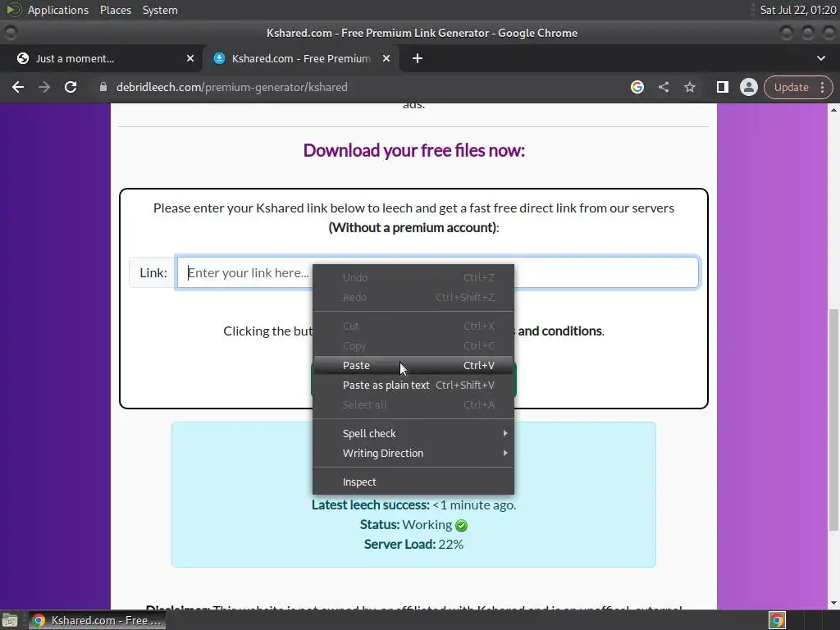Open the Google icon in the address bar
Image resolution: width=840 pixels, height=630 pixels.
pos(637,87)
